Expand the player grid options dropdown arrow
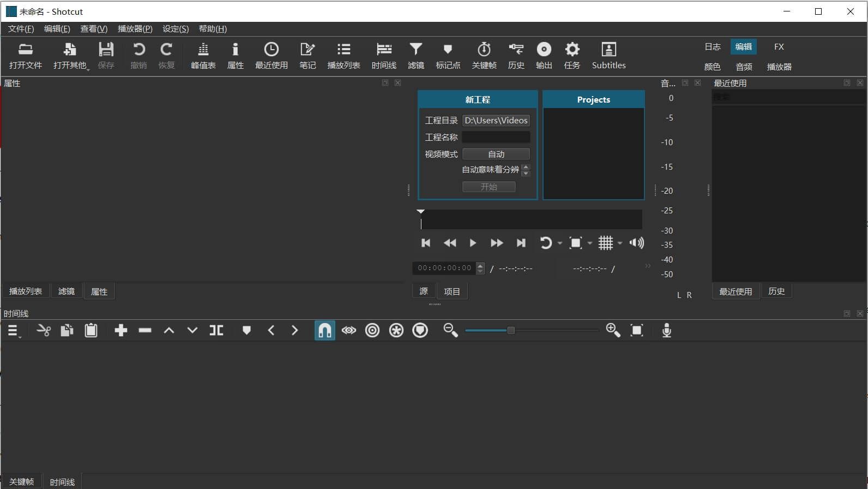The width and height of the screenshot is (868, 489). [x=620, y=243]
